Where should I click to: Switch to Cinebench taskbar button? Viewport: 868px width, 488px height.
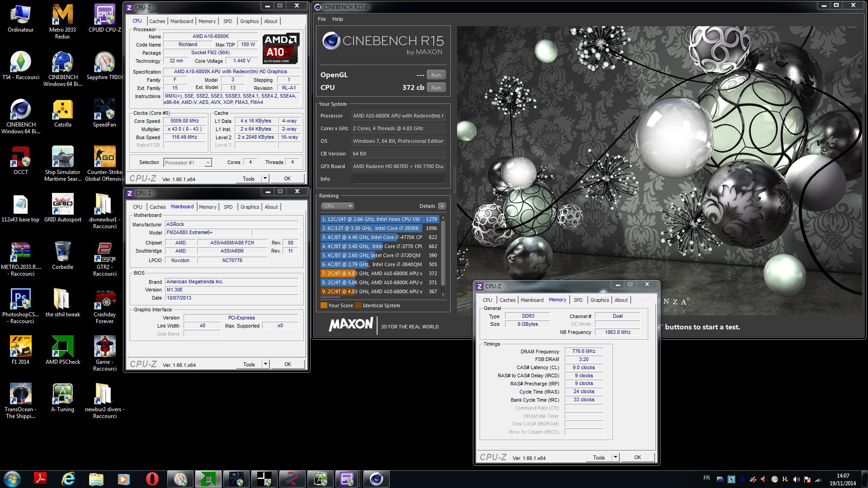[x=376, y=479]
